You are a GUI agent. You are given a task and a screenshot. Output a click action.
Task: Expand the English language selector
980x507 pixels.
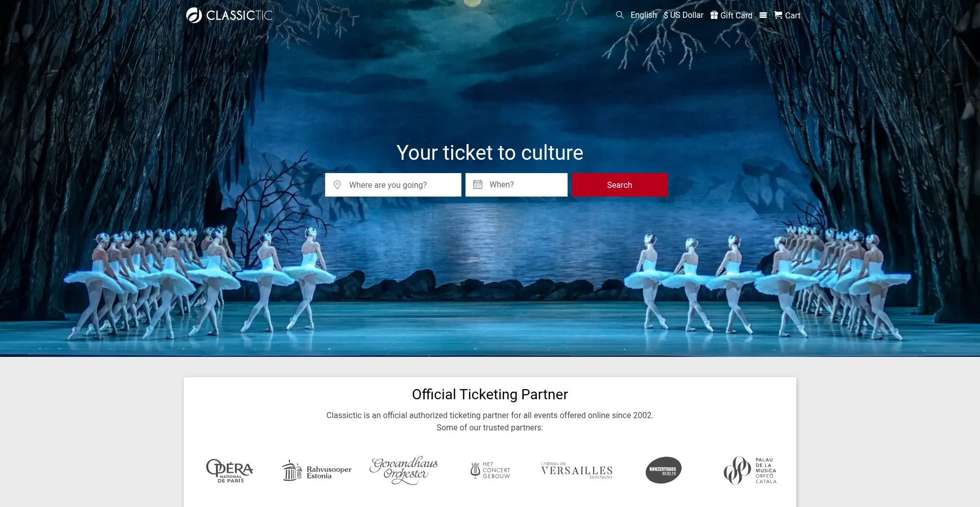tap(644, 15)
